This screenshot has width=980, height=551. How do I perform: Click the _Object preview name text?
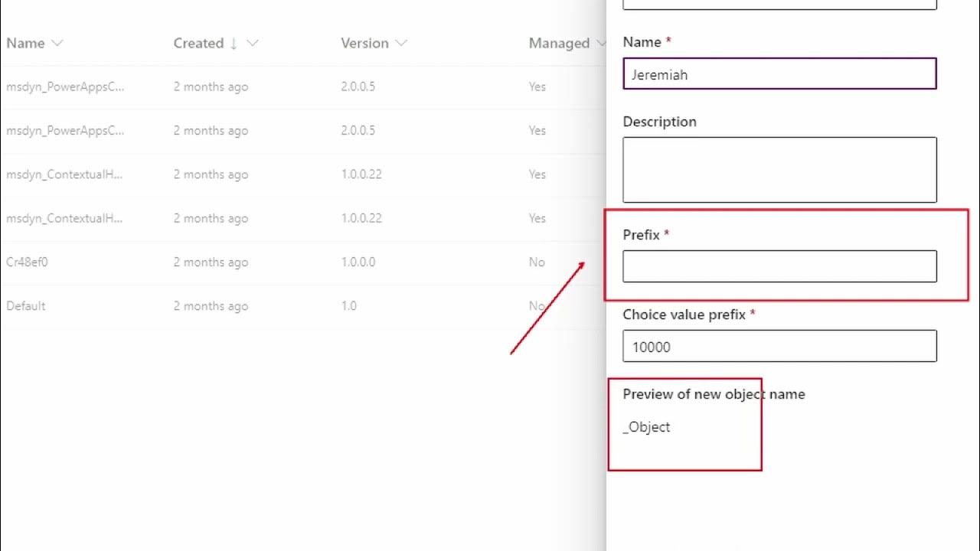coord(647,427)
